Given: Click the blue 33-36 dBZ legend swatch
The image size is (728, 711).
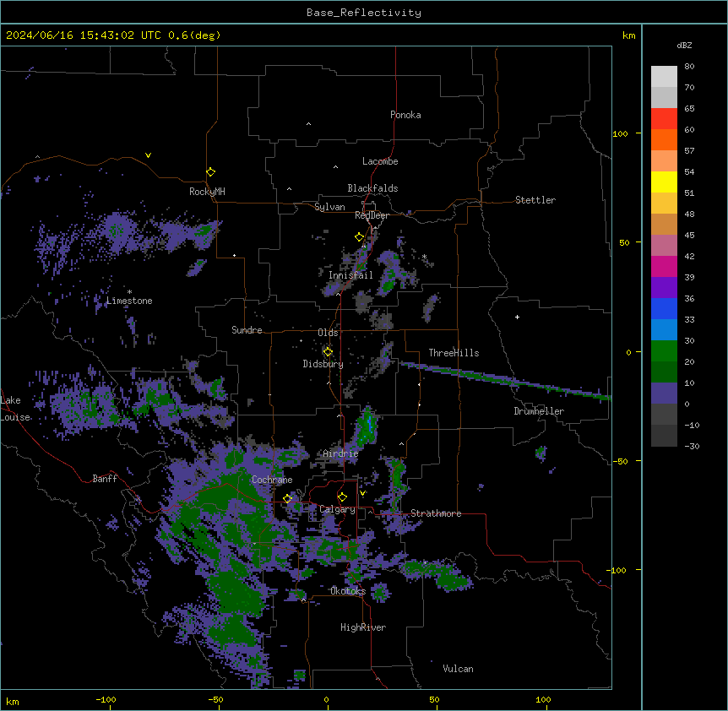Looking at the screenshot, I should click(x=664, y=309).
